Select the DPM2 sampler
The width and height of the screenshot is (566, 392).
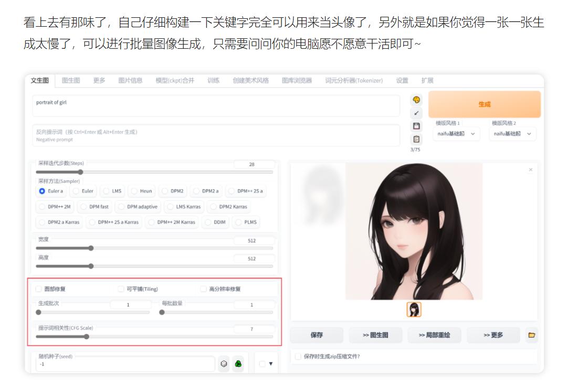tap(173, 191)
